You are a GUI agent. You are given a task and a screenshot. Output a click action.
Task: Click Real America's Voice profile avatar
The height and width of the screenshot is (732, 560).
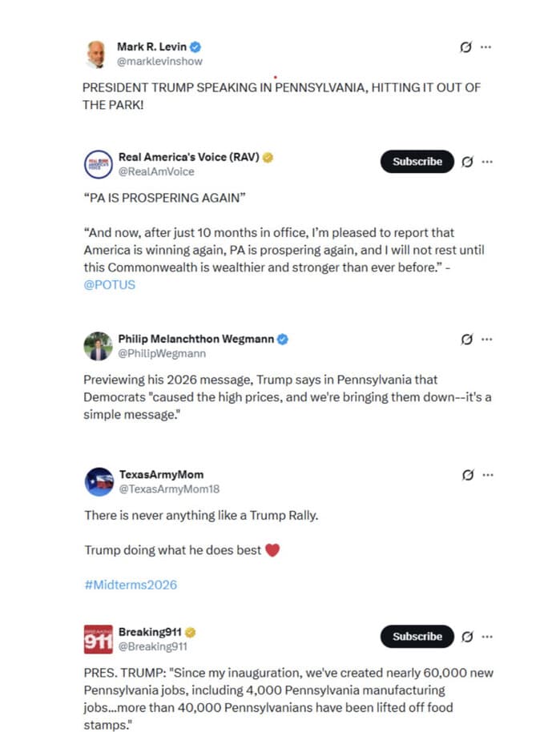(x=98, y=162)
